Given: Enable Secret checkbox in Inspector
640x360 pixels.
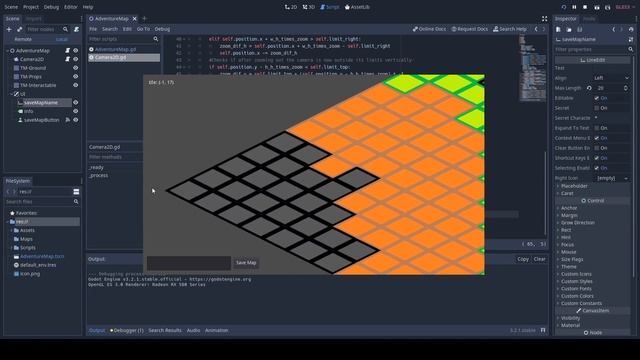Looking at the screenshot, I should (x=597, y=108).
